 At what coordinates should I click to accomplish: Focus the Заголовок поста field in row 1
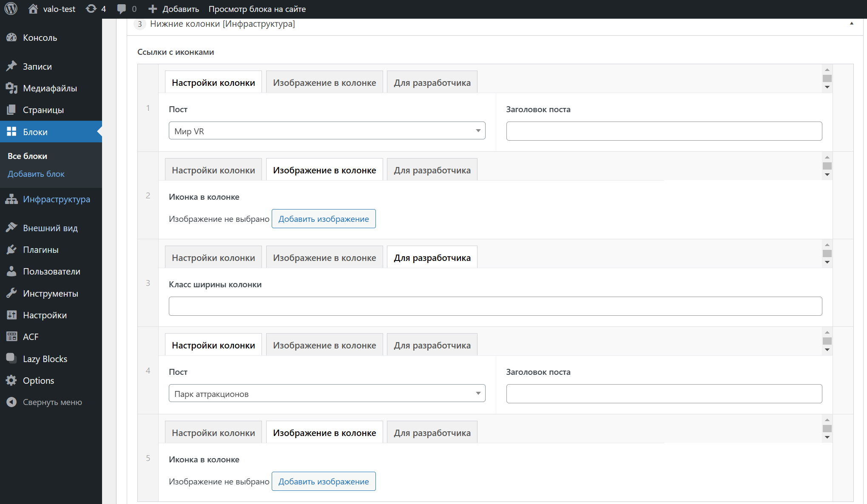click(x=664, y=131)
